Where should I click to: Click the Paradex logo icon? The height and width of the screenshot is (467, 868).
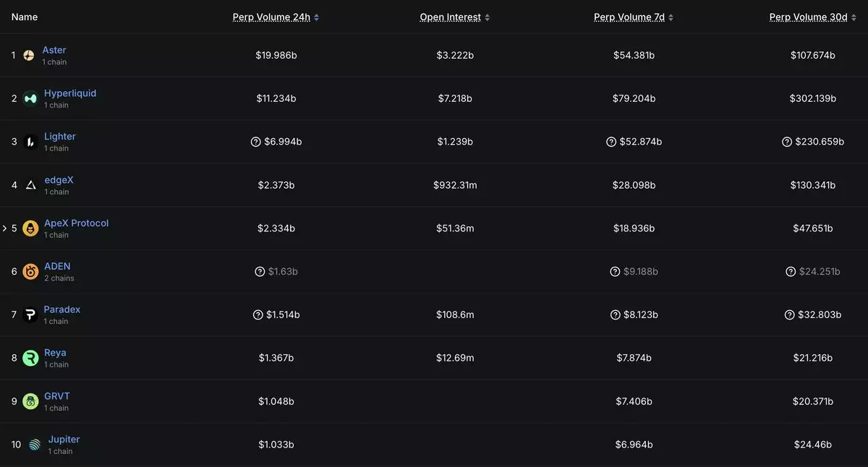[x=30, y=315]
